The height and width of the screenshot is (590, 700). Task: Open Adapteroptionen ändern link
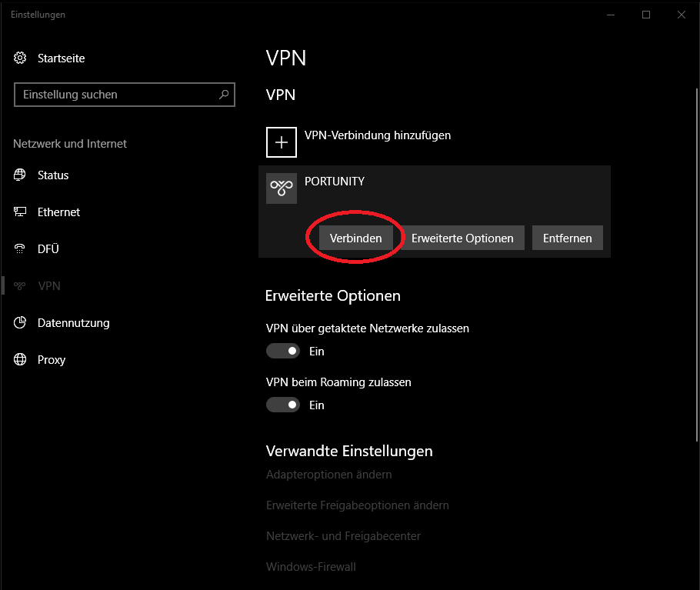tap(328, 475)
